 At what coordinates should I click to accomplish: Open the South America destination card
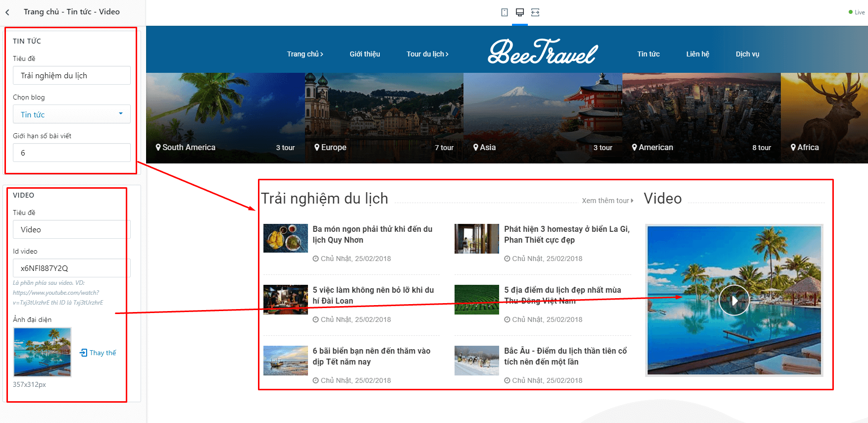[225, 118]
